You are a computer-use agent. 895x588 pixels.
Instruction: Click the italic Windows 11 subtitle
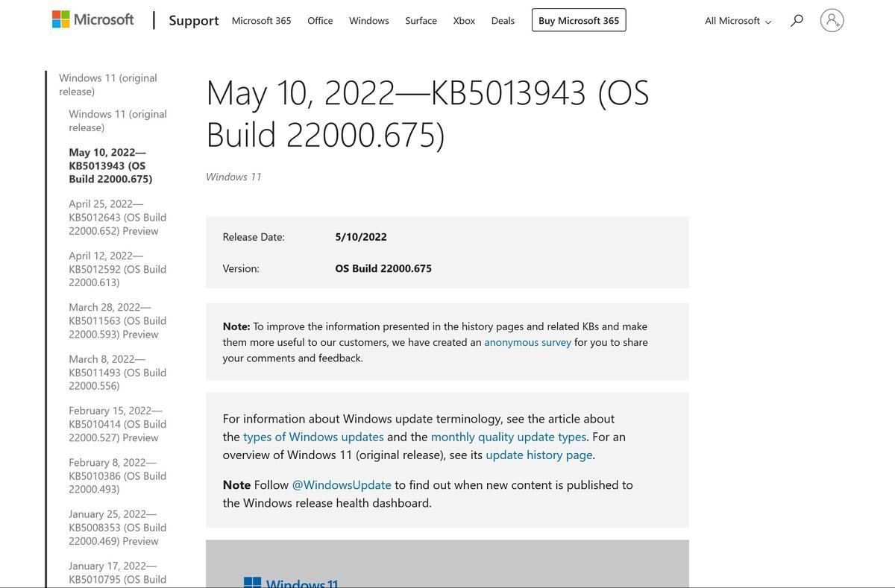pyautogui.click(x=233, y=177)
